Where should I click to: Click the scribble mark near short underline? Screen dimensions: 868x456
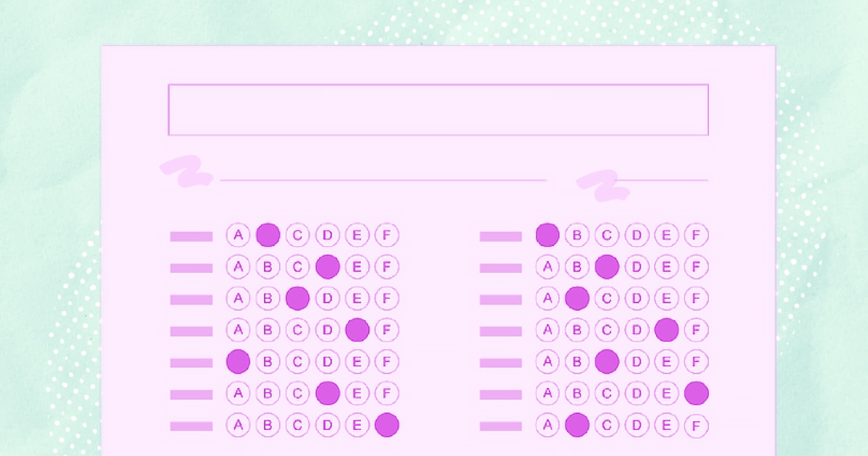pyautogui.click(x=603, y=184)
